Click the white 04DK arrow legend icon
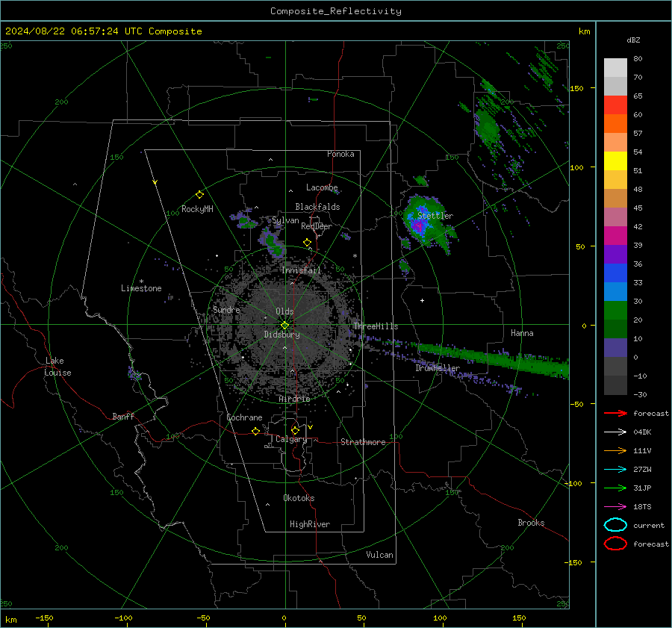This screenshot has width=672, height=628. click(615, 432)
